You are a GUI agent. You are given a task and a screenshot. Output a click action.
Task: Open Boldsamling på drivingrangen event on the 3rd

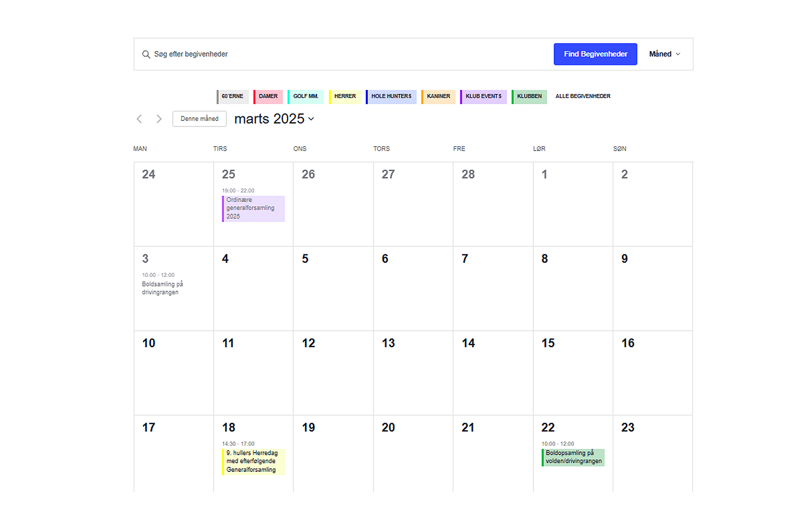pos(162,288)
